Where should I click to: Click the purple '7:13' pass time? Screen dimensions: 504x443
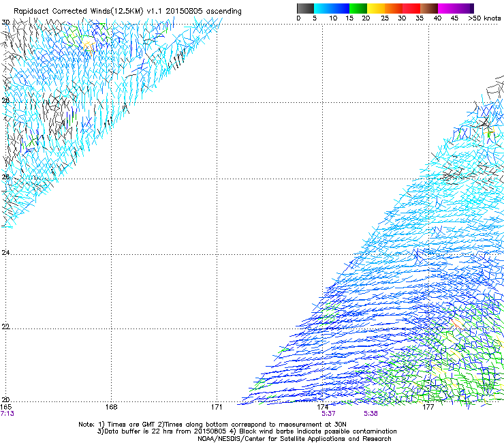[x=7, y=414]
